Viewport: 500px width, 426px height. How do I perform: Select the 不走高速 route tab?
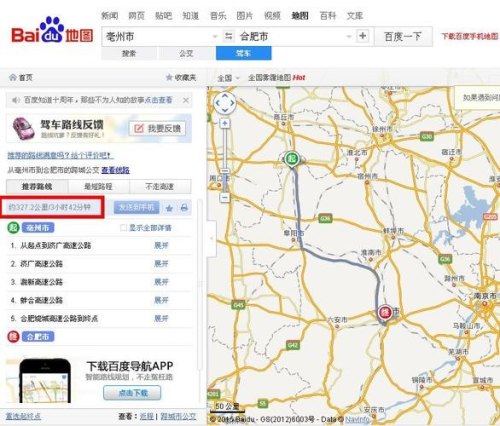(x=160, y=186)
